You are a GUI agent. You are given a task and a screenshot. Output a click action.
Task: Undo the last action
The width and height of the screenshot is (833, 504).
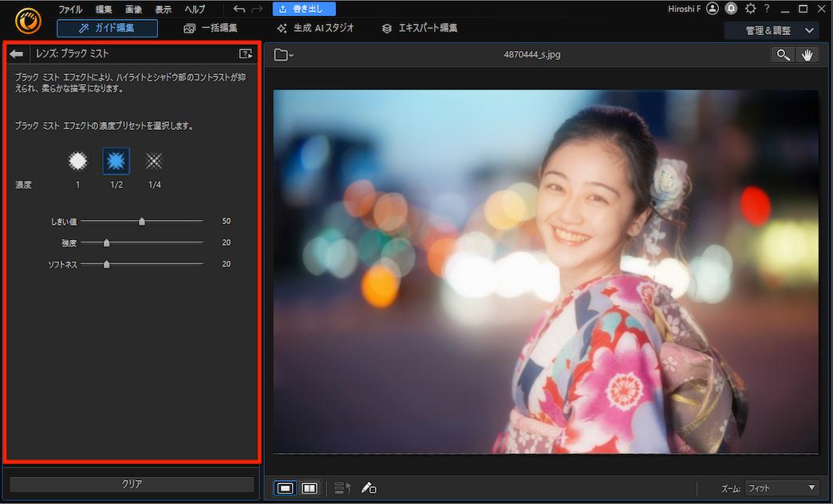tap(239, 9)
